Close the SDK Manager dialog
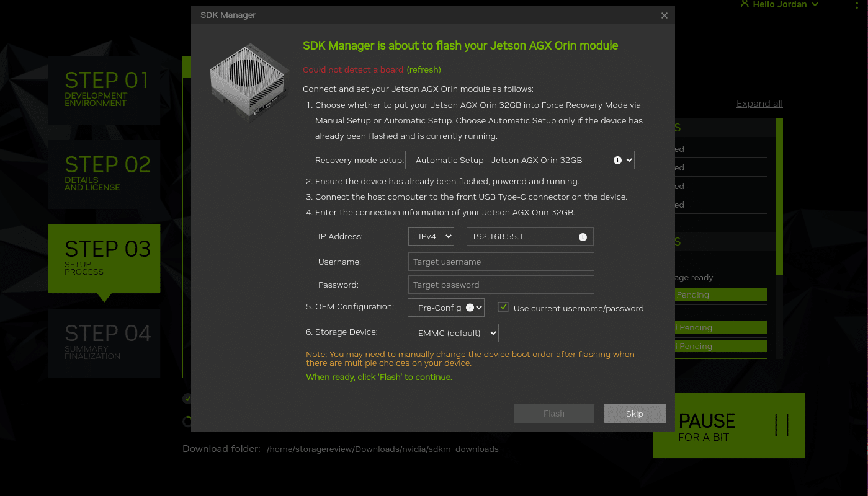 (x=664, y=15)
